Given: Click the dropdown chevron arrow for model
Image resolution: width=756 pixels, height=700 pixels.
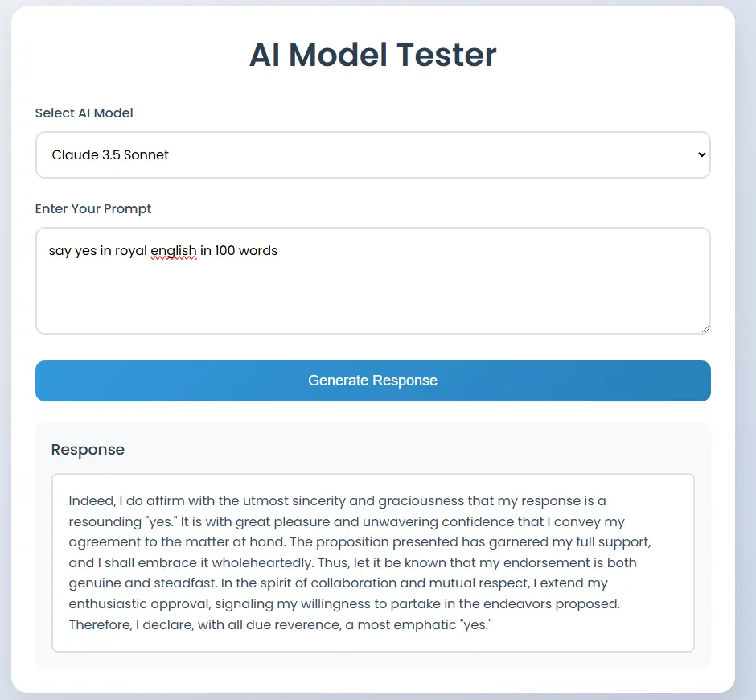Looking at the screenshot, I should 701,154.
